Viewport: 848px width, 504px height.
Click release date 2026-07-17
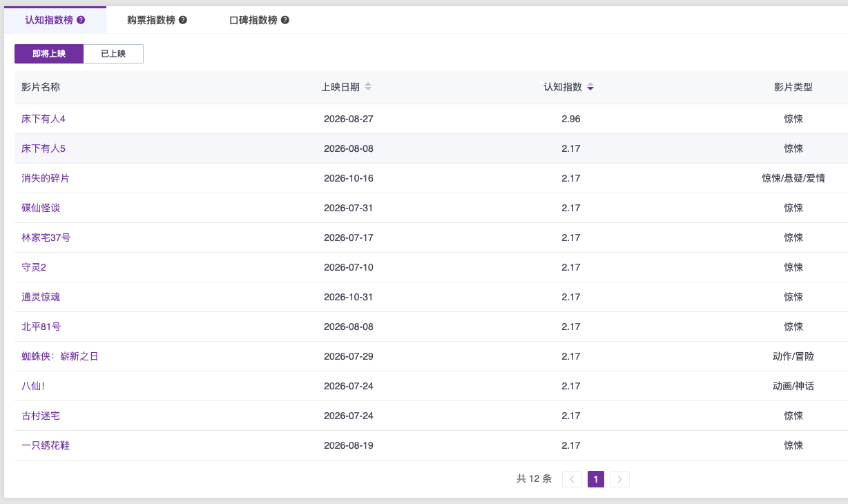(349, 238)
